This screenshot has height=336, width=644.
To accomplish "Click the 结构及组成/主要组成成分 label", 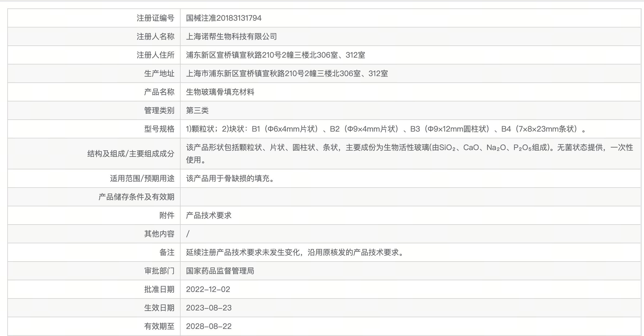I will 131,154.
